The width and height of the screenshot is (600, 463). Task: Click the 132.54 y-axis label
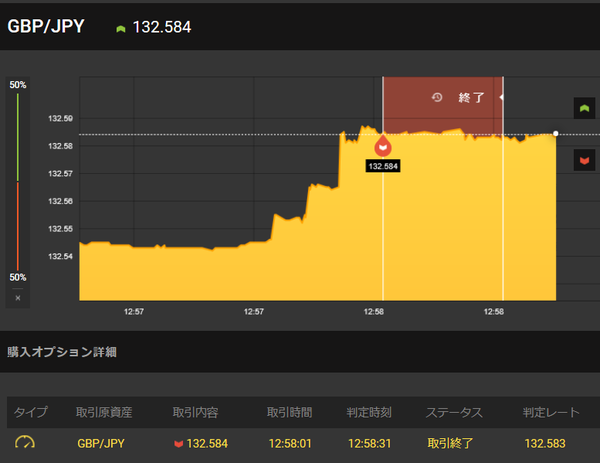[60, 256]
